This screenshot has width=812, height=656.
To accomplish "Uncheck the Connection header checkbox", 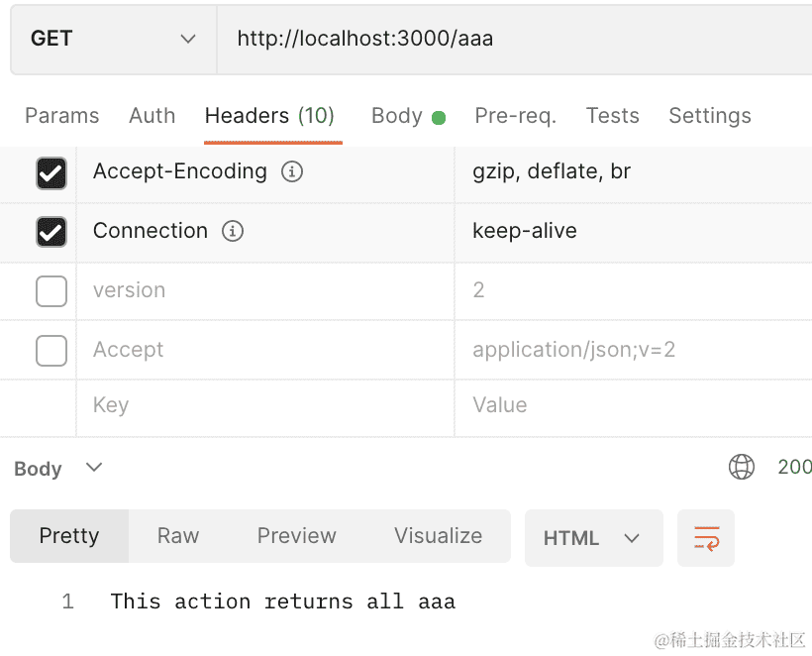I will click(51, 232).
